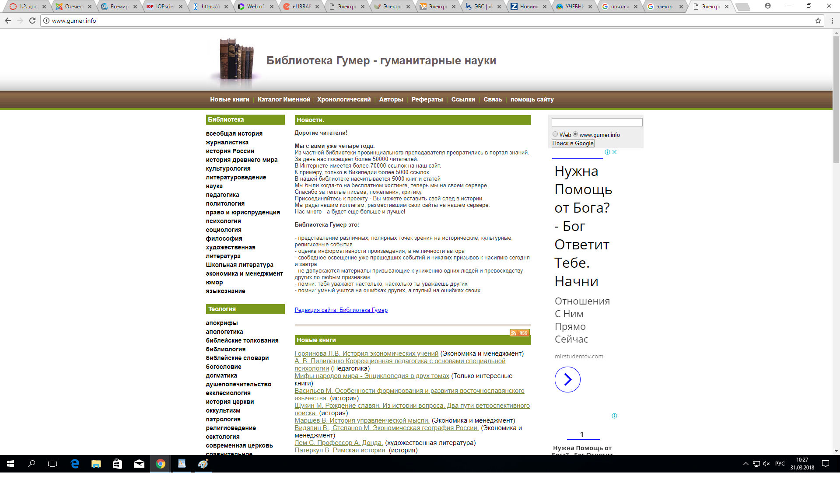The image size is (840, 504).
Task: Open the философия library category
Action: 224,238
